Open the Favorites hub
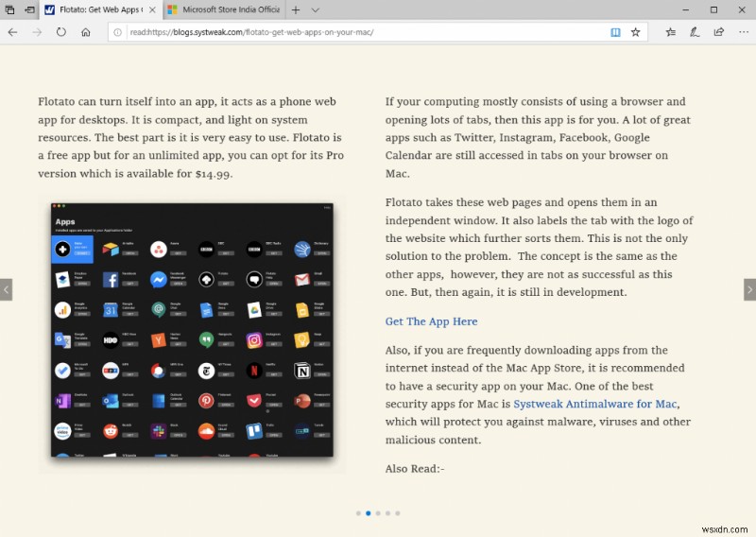 pyautogui.click(x=671, y=32)
